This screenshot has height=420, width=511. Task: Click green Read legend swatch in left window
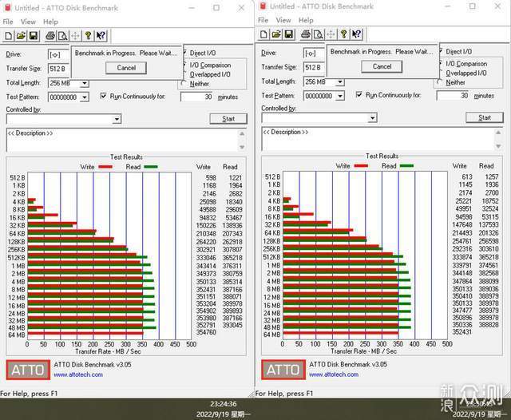point(151,167)
